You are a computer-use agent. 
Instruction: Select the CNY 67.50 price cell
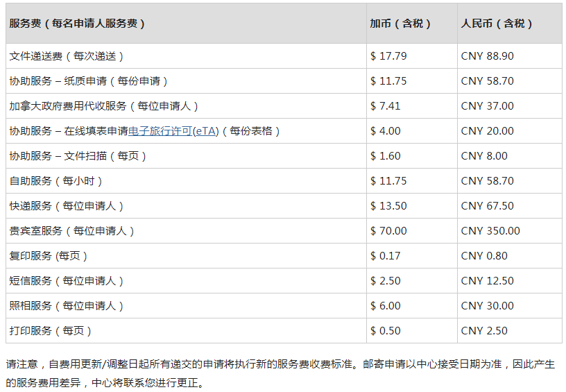pyautogui.click(x=487, y=206)
